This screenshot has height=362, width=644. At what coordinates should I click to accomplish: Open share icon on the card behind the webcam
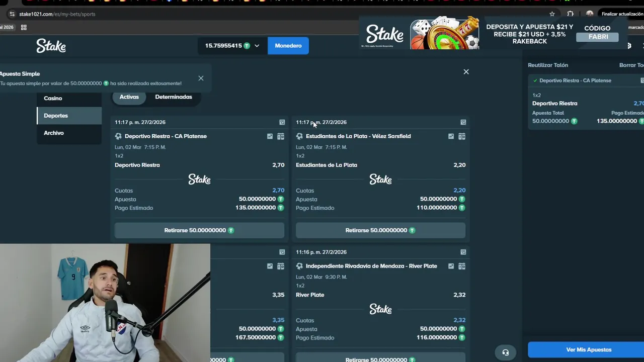[282, 252]
